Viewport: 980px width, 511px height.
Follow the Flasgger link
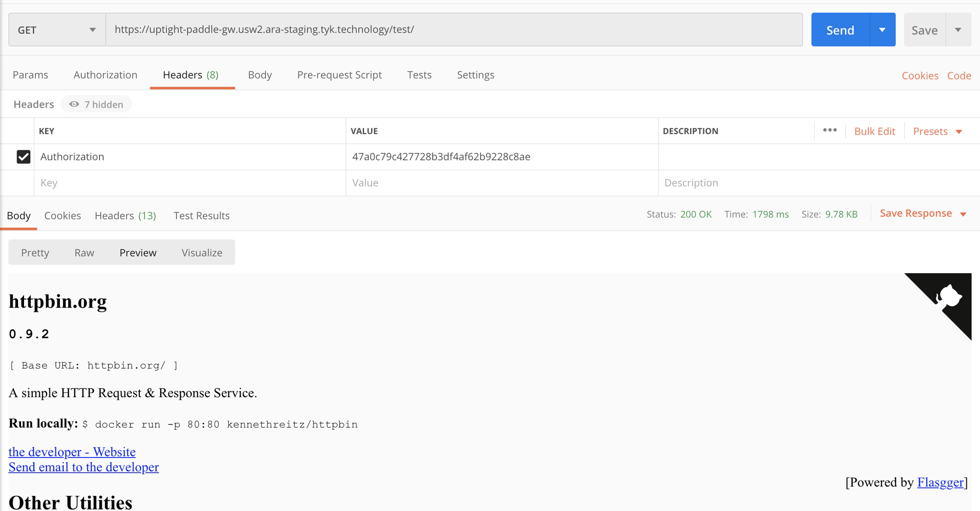click(x=940, y=483)
